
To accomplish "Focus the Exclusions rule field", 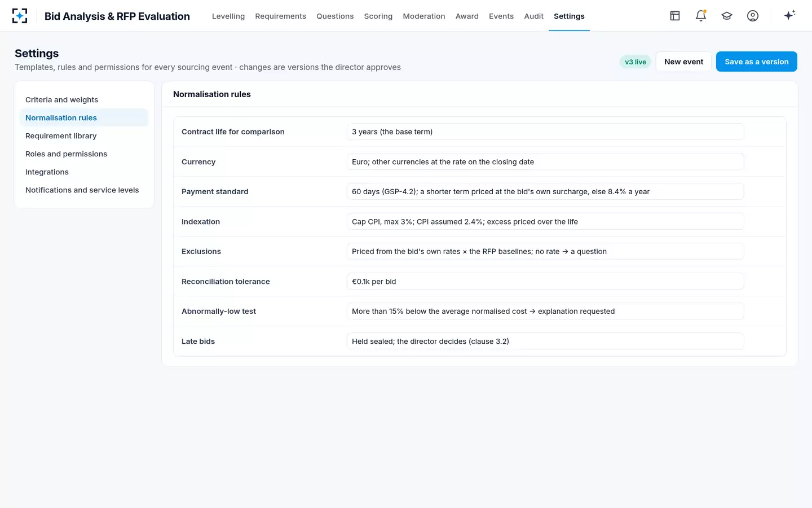I will coord(545,251).
